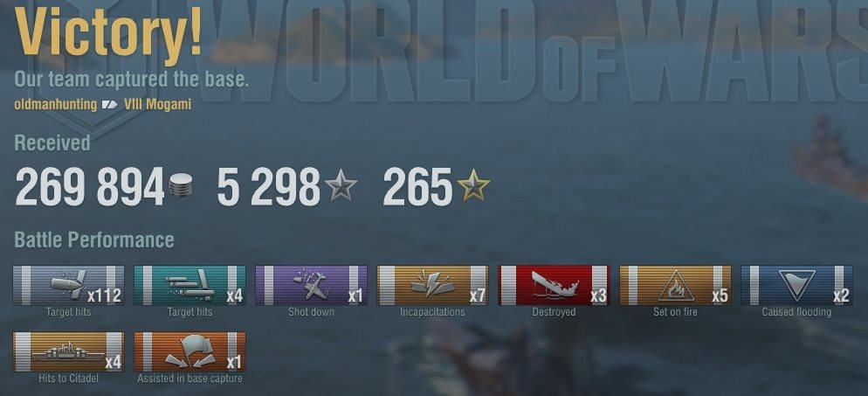The image size is (868, 396).
Task: Click the cruiser class icon beside Mogami
Action: tap(110, 104)
